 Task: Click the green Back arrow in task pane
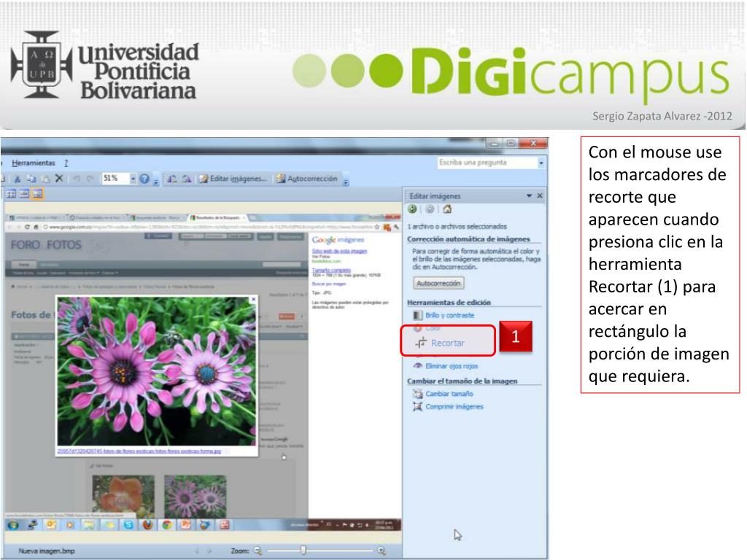click(x=413, y=209)
